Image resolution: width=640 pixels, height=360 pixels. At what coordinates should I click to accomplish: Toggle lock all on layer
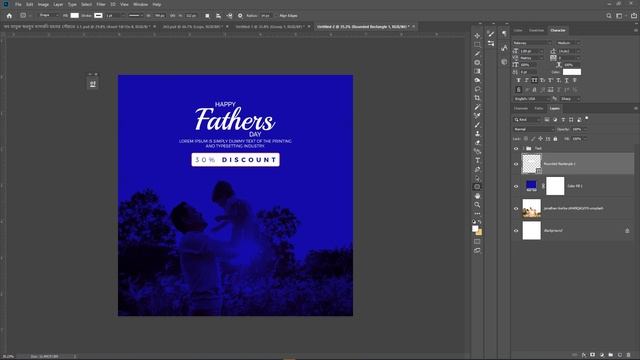[x=556, y=139]
